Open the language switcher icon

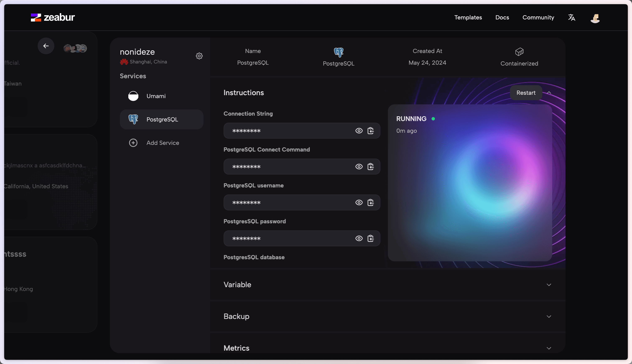click(571, 18)
